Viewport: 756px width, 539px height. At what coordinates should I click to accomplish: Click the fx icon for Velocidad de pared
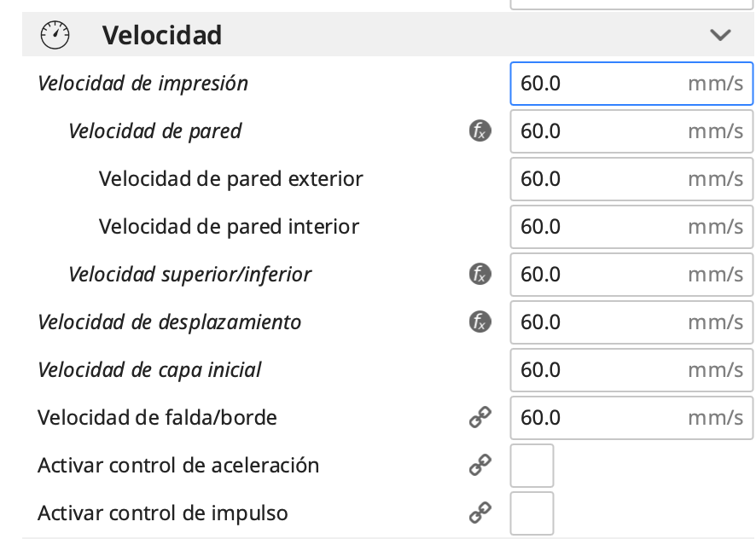click(x=480, y=131)
